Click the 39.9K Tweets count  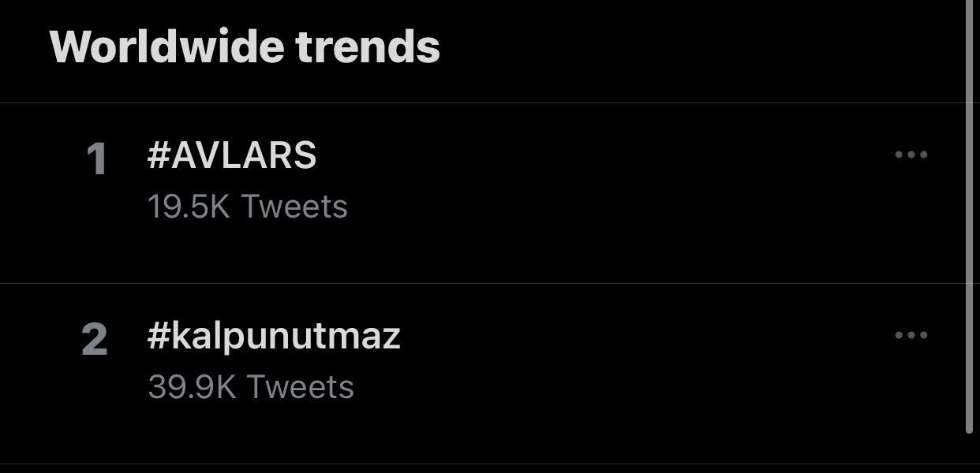tap(250, 387)
